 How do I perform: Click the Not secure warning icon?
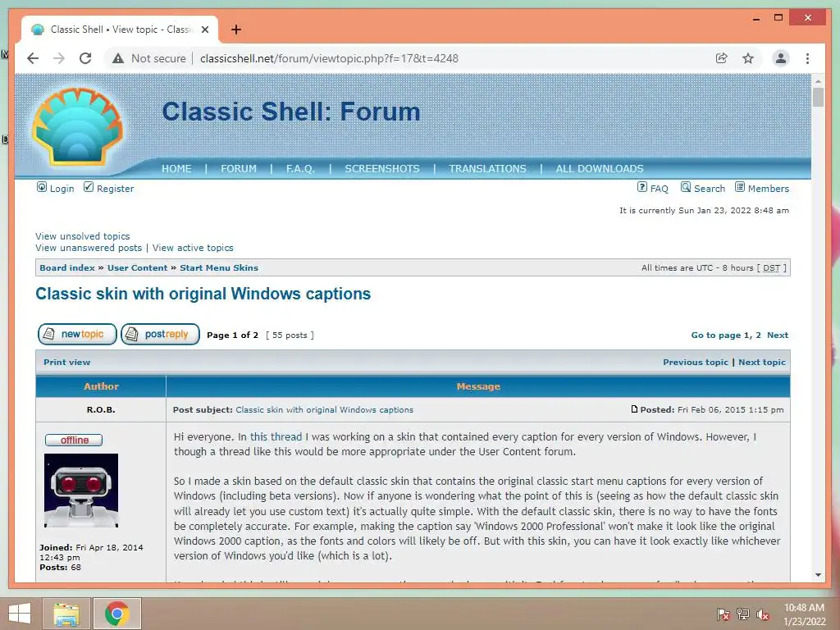118,58
